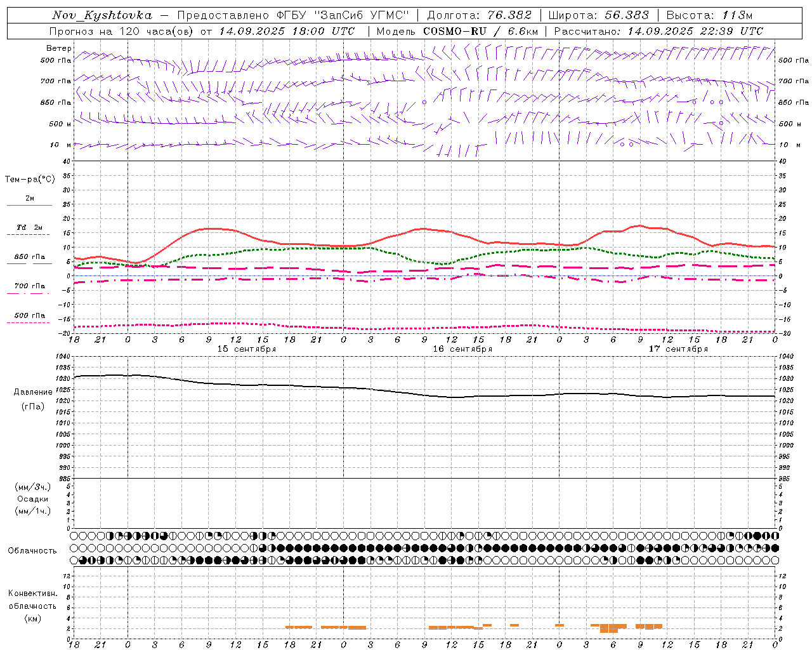Click the 10 м wind level label on left side
The image size is (812, 650).
61,145
